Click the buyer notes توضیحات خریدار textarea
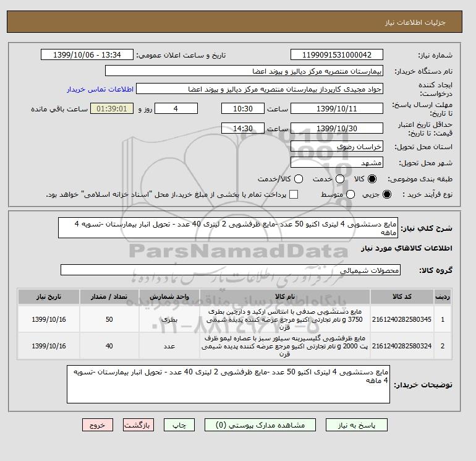This screenshot has height=461, width=476. 228,384
